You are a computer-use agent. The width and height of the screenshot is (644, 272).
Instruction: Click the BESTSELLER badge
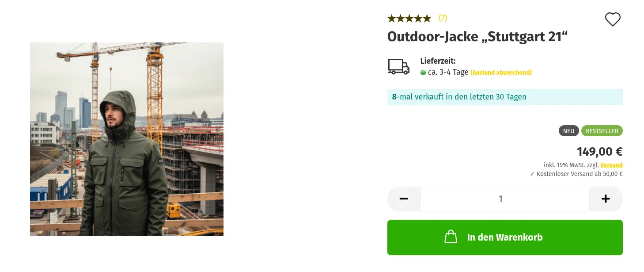[x=602, y=131]
